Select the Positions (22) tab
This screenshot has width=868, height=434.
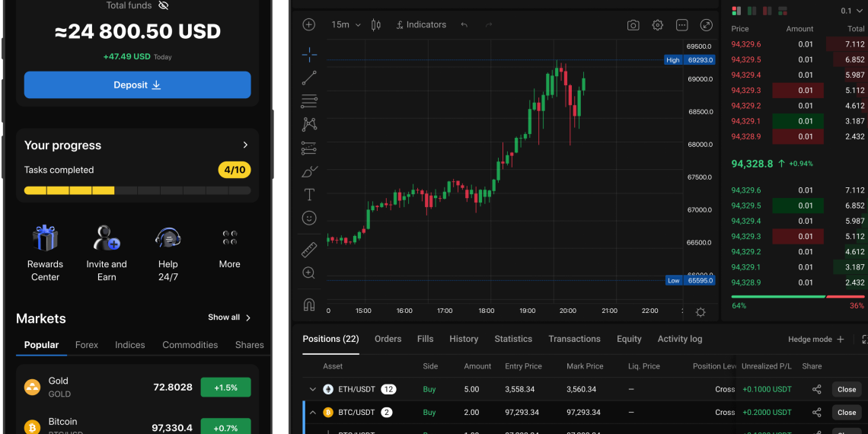330,339
